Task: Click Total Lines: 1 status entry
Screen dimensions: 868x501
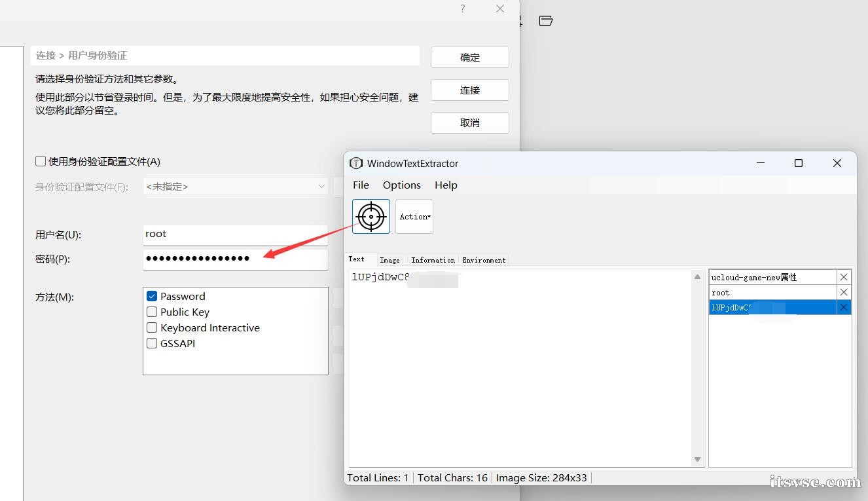Action: (378, 477)
